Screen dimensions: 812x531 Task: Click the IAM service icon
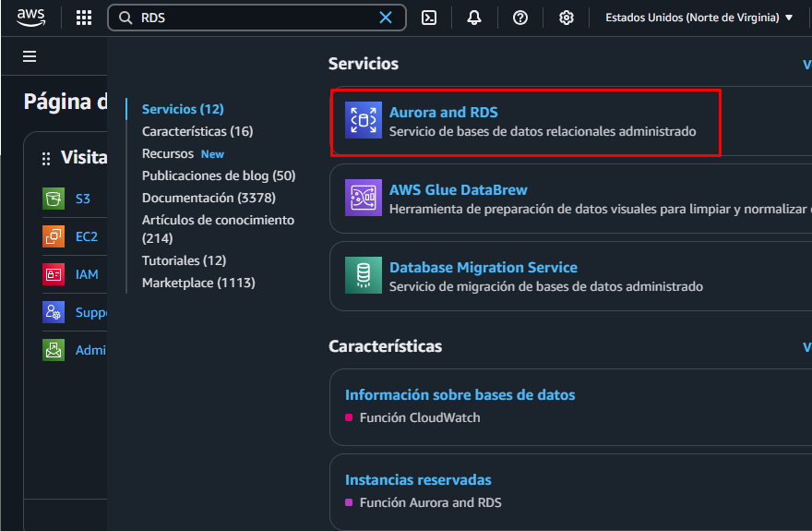[x=54, y=274]
